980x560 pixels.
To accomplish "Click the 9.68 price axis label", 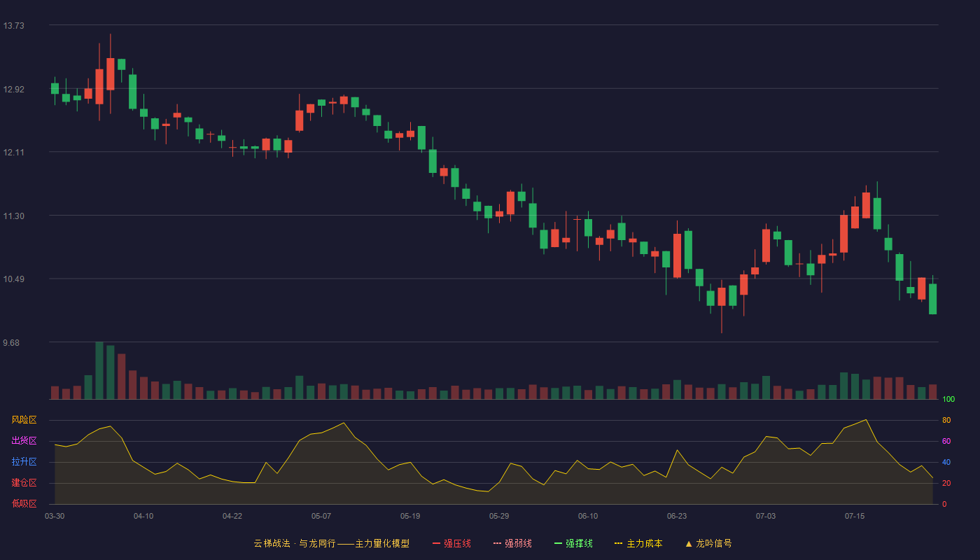I will click(x=12, y=343).
